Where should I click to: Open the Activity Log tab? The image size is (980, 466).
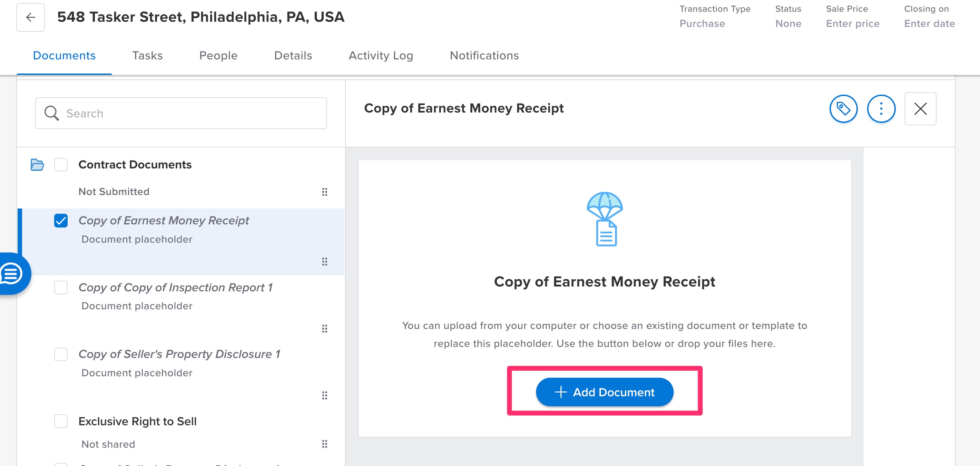pyautogui.click(x=380, y=56)
